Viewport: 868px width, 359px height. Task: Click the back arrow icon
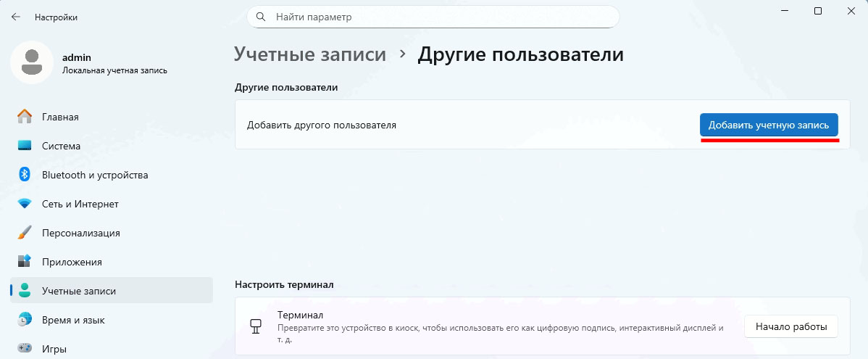(15, 17)
